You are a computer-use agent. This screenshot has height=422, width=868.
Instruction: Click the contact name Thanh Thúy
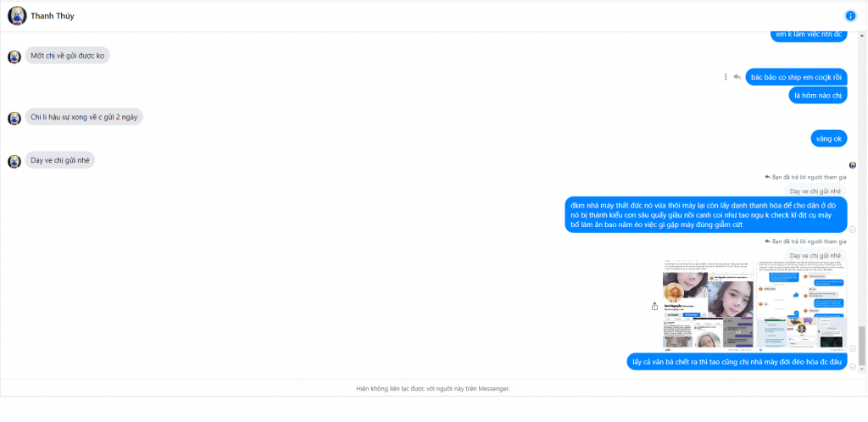point(53,16)
